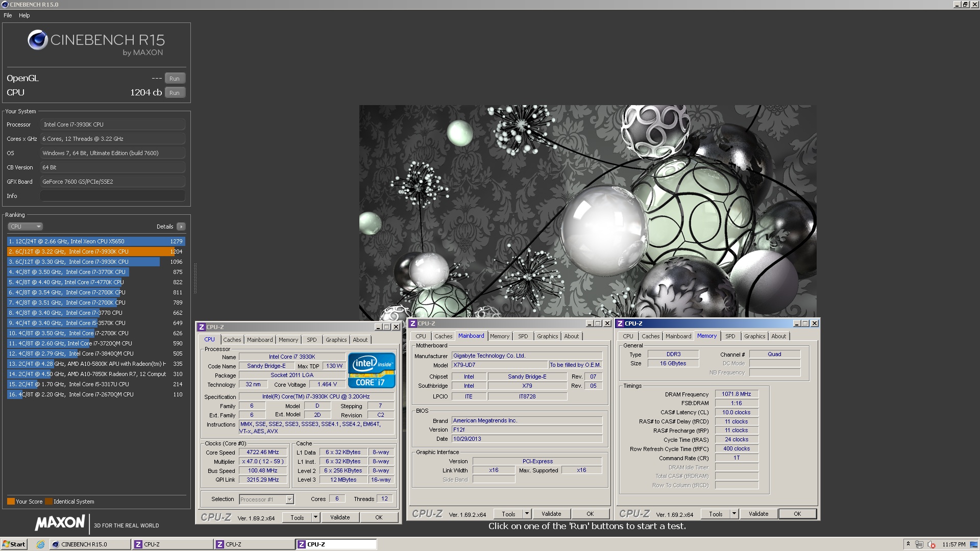Switch to Caches tab in CPU-Z CPU window
The image size is (980, 551).
pos(232,340)
